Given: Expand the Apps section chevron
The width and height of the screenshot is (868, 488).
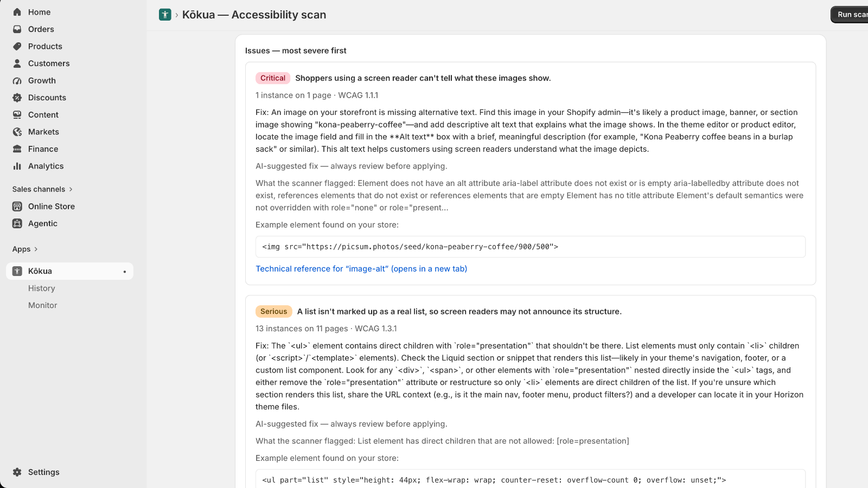Looking at the screenshot, I should [36, 249].
